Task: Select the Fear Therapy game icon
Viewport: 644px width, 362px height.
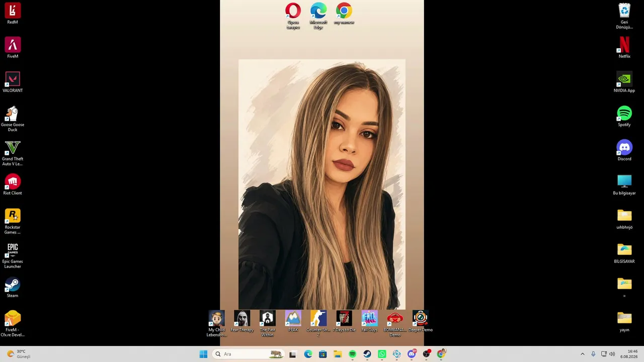Action: coord(242,321)
